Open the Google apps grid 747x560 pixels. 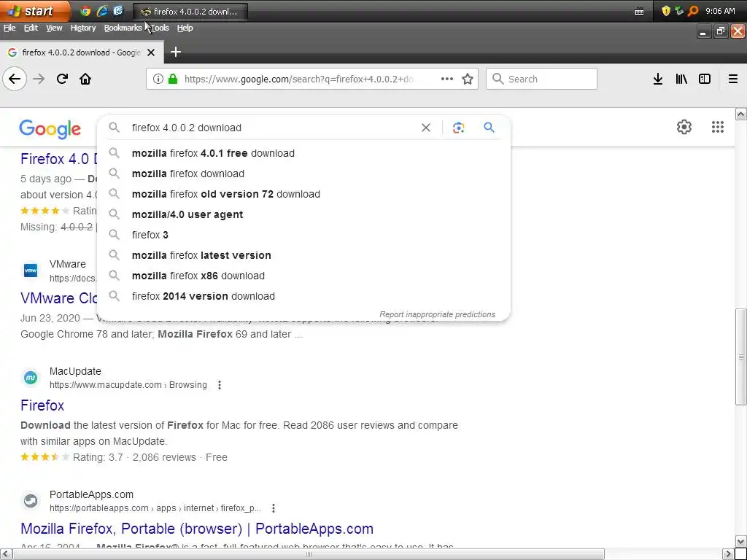[718, 127]
